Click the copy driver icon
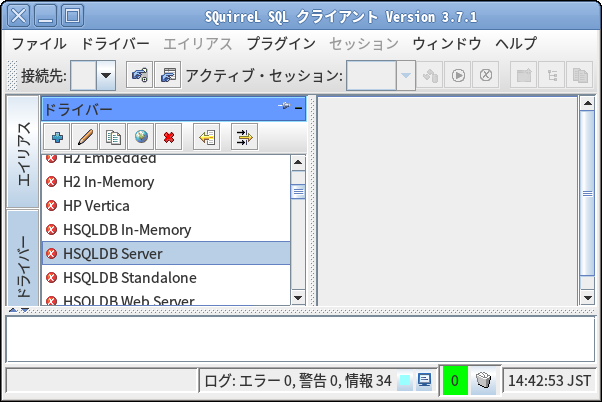 click(113, 137)
